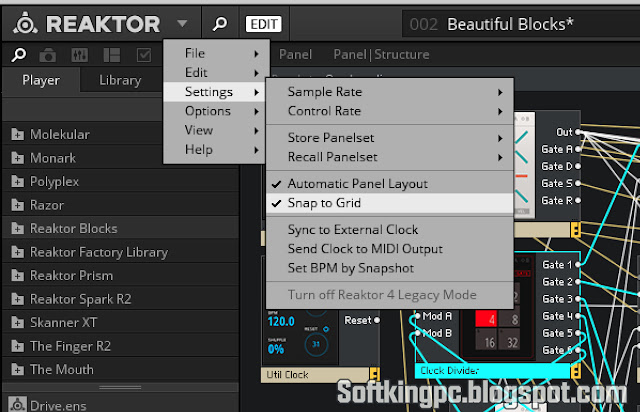Select the 8 divider button
The width and height of the screenshot is (640, 412).
point(509,319)
